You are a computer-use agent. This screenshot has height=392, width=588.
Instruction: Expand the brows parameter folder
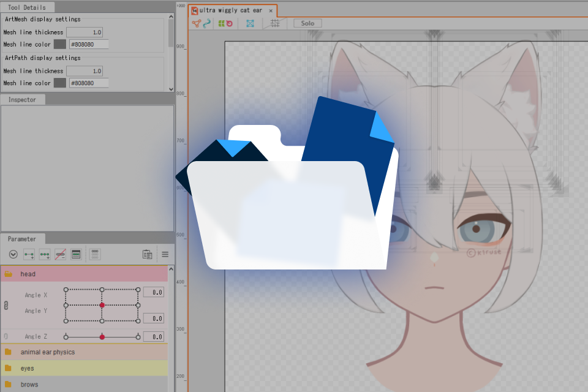(x=8, y=385)
